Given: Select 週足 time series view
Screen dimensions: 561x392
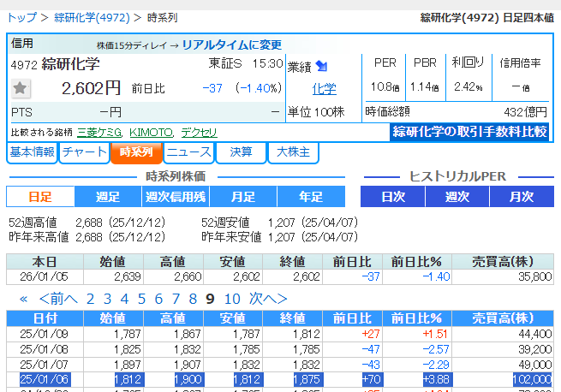Looking at the screenshot, I should (x=108, y=197).
